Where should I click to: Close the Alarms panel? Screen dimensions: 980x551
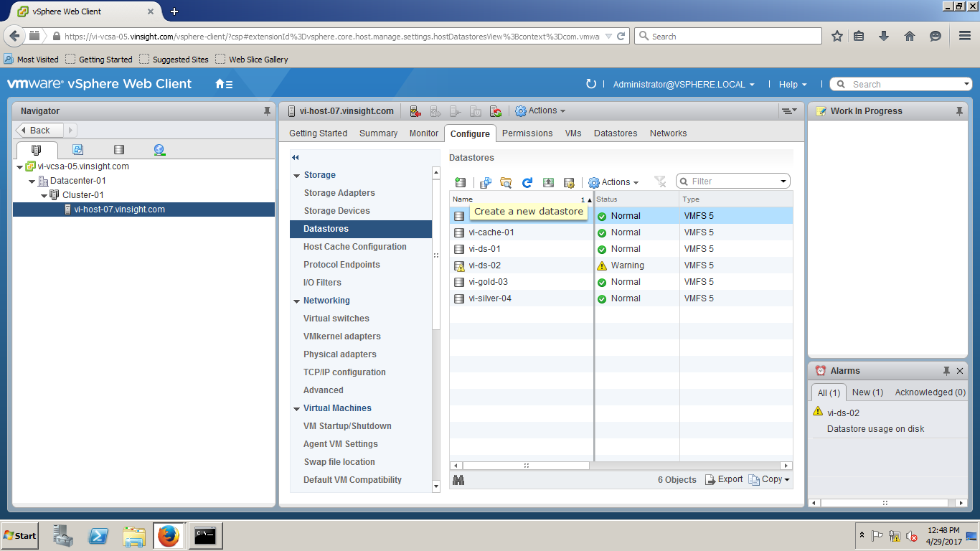960,371
